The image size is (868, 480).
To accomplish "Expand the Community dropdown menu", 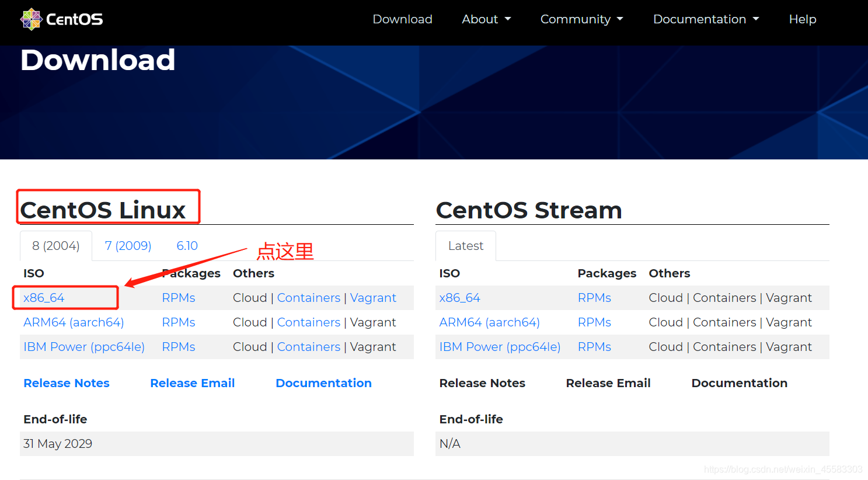I will click(x=581, y=19).
